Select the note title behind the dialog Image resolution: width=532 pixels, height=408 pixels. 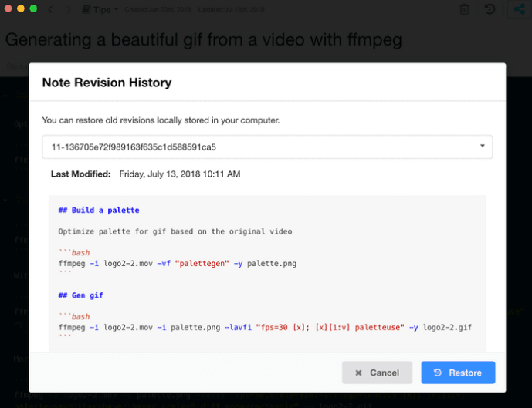[204, 39]
